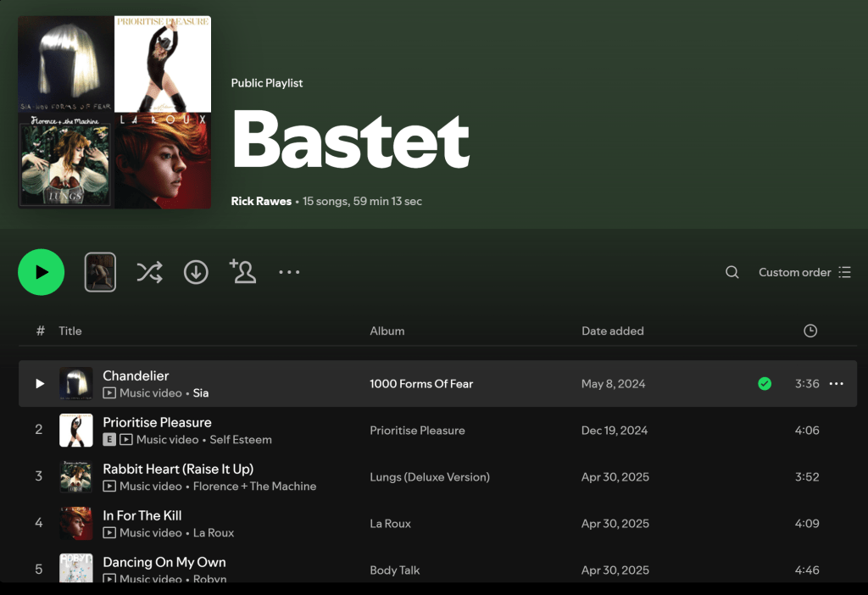Viewport: 868px width, 595px height.
Task: Open the Custom order sort dropdown
Action: tap(804, 272)
